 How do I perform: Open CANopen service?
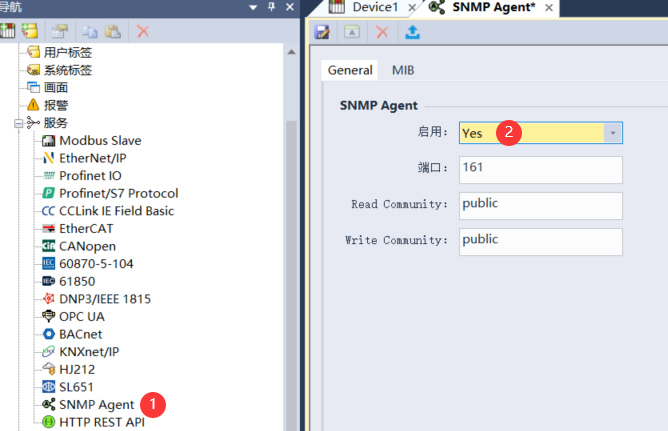click(x=87, y=246)
